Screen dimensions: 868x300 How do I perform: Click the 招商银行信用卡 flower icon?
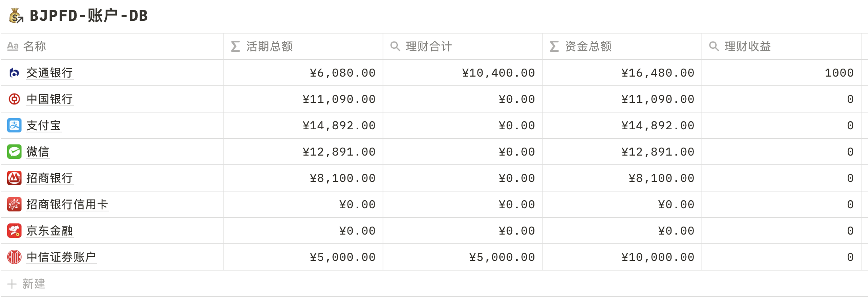point(14,204)
